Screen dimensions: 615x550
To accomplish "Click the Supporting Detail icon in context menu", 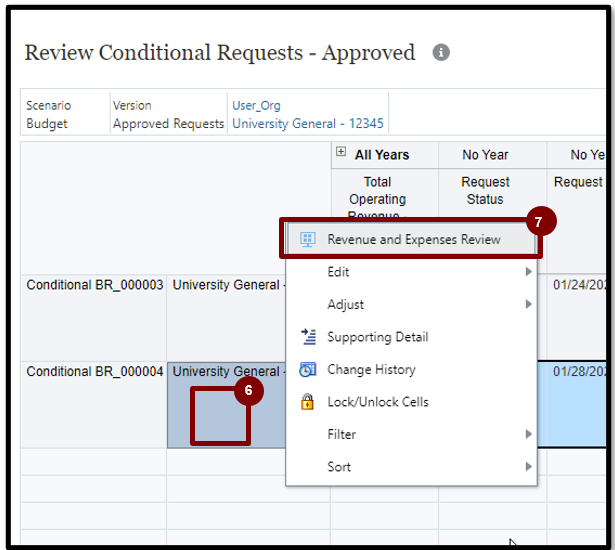I will click(x=308, y=337).
